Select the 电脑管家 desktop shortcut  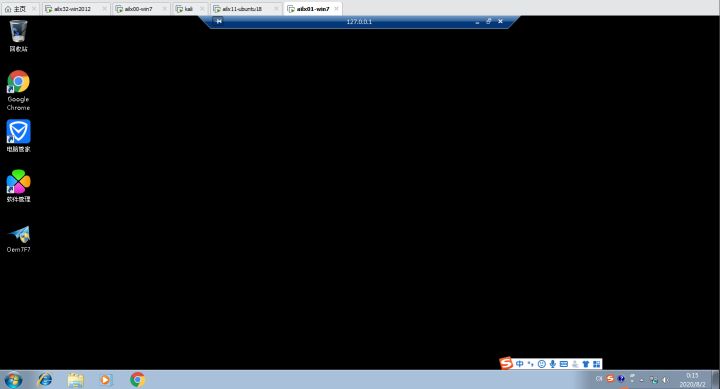[18, 136]
